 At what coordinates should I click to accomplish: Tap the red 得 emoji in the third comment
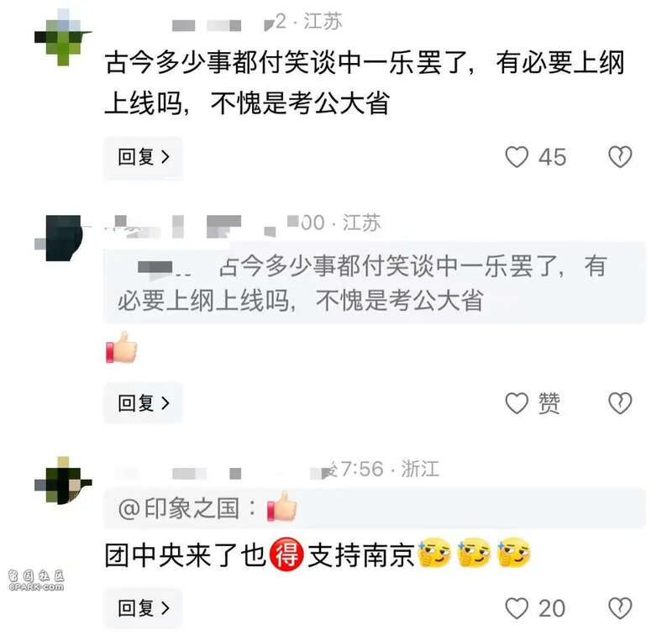tap(286, 555)
